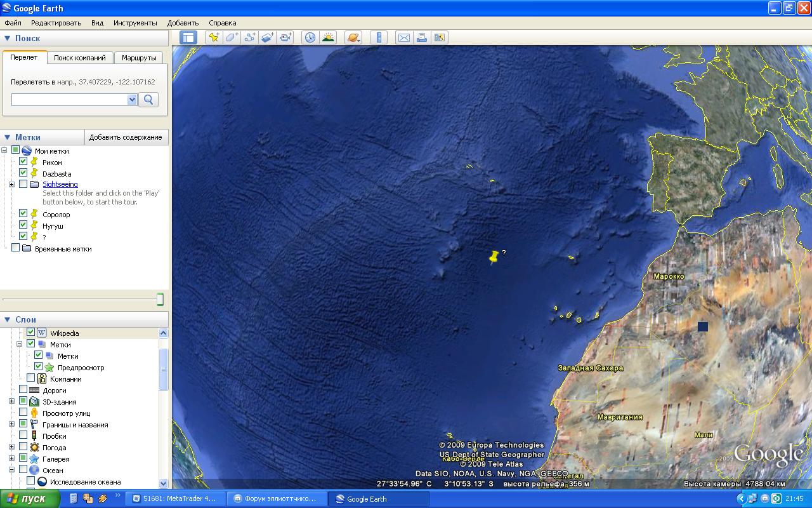
Task: Click the places panel transparency slider handle
Action: tap(160, 299)
